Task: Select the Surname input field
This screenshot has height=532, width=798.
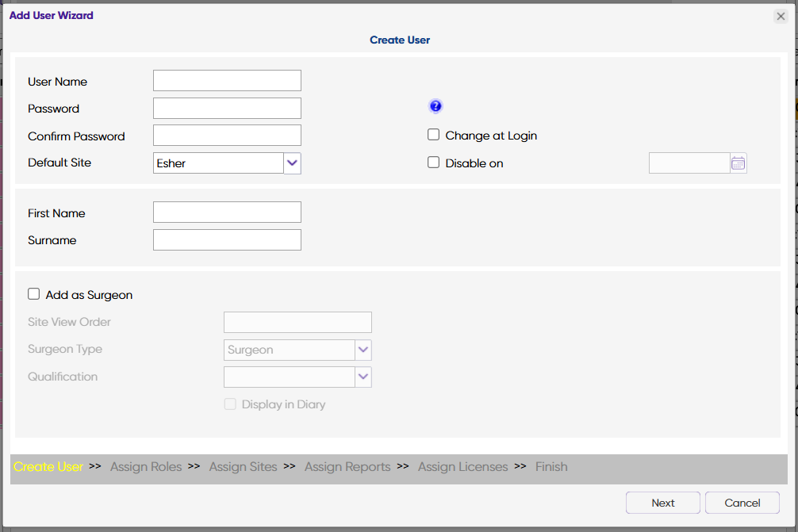Action: point(227,239)
